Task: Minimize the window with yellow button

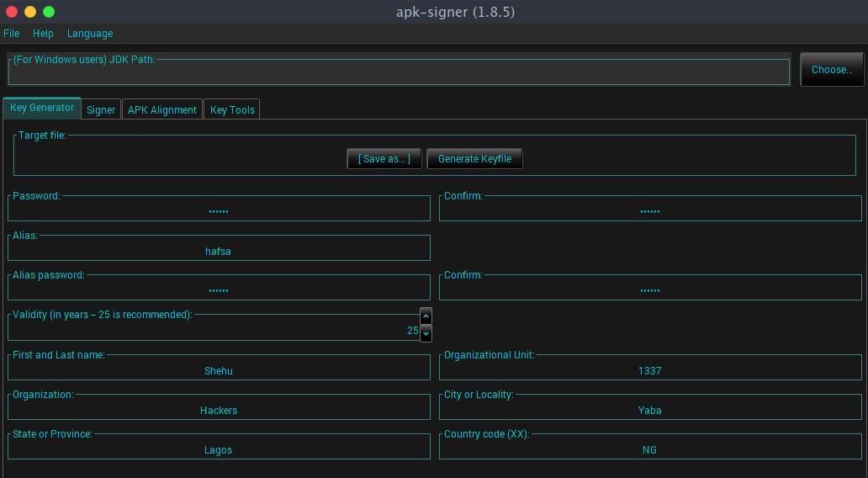Action: pyautogui.click(x=30, y=12)
